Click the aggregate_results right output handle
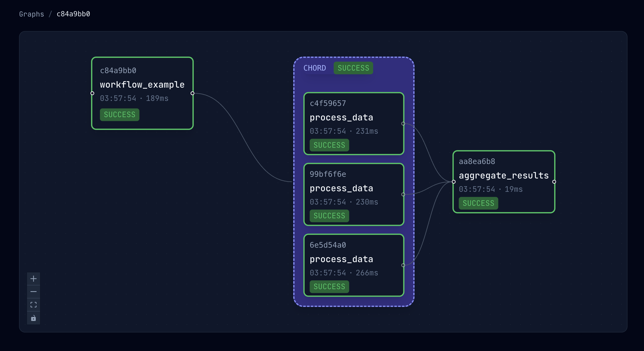Image resolution: width=644 pixels, height=351 pixels. [554, 182]
